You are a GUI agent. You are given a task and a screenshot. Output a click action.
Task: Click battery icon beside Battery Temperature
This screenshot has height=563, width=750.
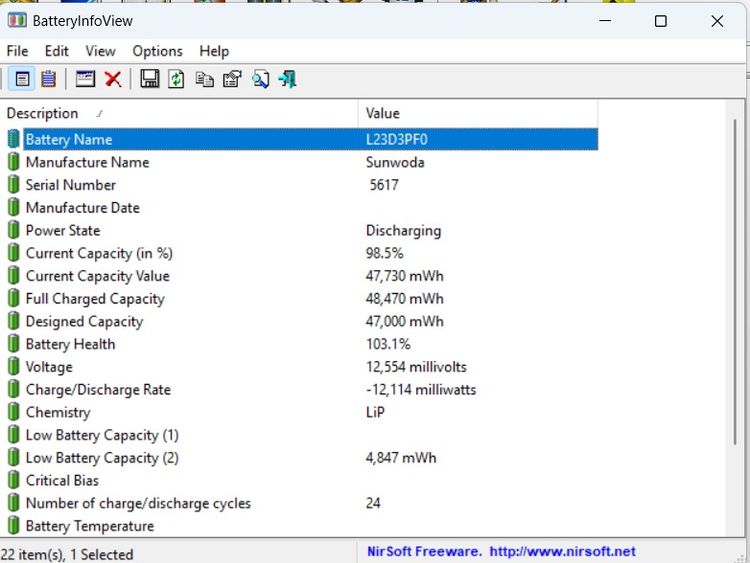click(x=14, y=526)
